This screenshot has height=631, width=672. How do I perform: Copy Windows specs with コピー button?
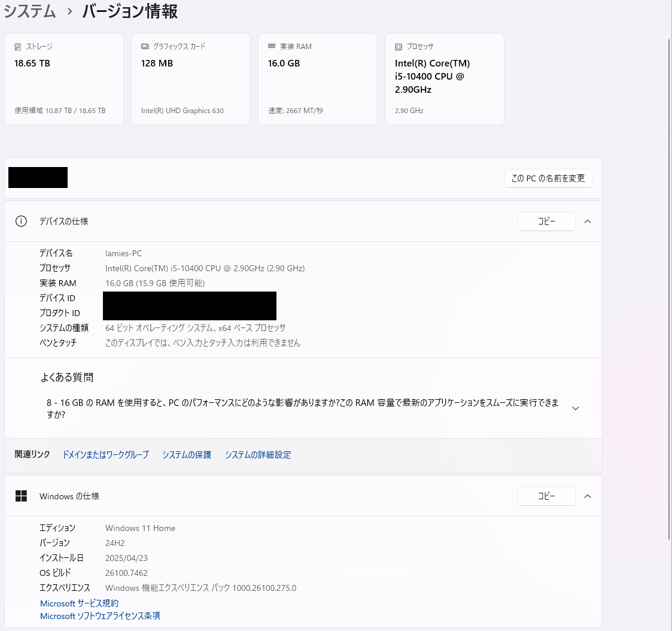546,496
